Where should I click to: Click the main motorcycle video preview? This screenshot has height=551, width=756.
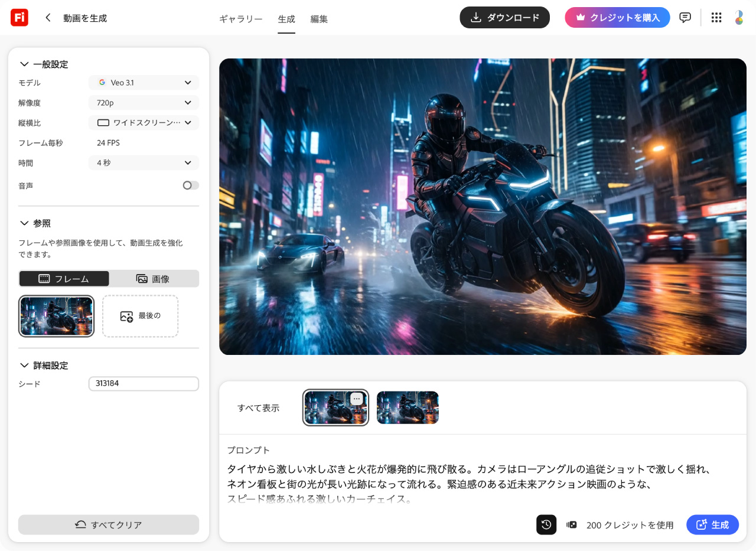[x=483, y=207]
